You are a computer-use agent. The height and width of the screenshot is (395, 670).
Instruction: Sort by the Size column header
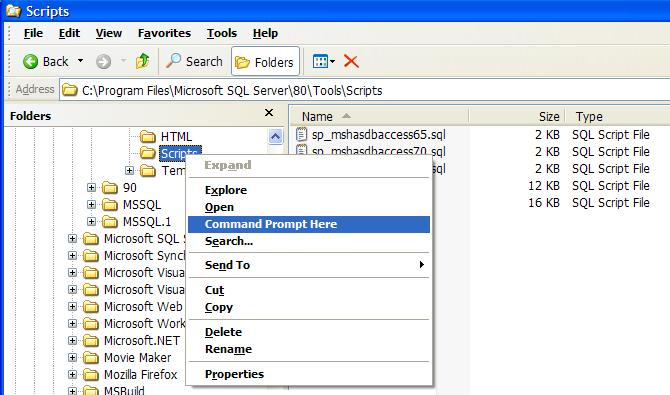coord(517,116)
